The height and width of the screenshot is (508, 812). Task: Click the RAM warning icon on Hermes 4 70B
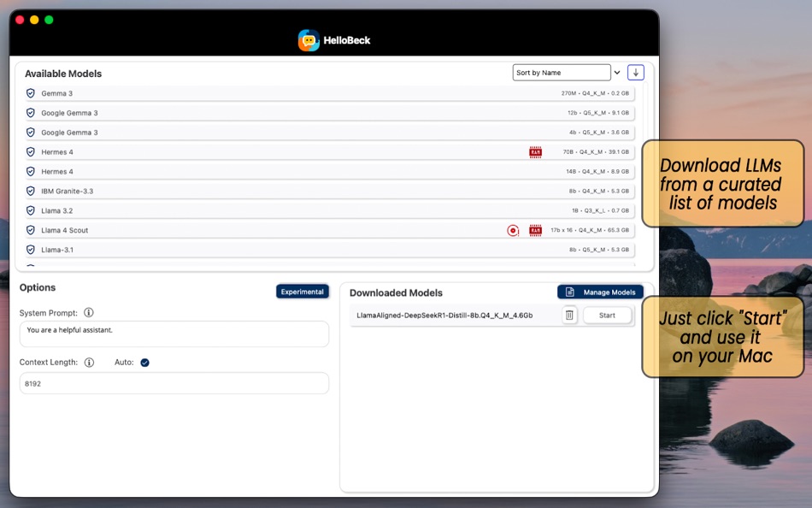[535, 151]
